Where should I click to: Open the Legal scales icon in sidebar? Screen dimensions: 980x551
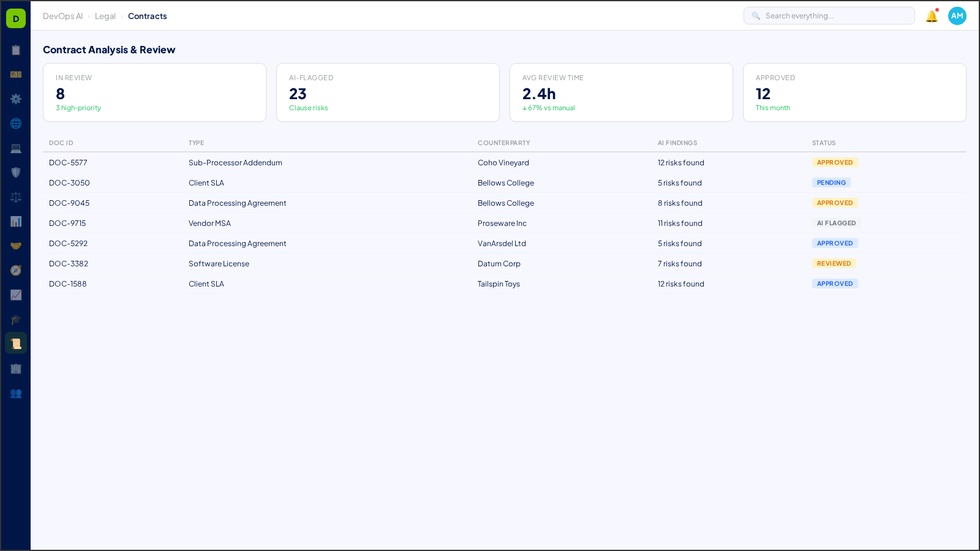click(x=16, y=197)
